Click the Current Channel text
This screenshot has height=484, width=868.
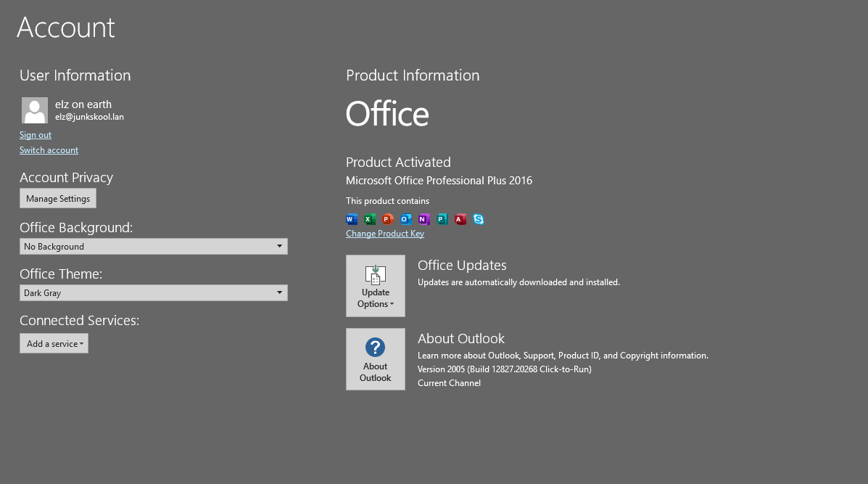[x=449, y=383]
